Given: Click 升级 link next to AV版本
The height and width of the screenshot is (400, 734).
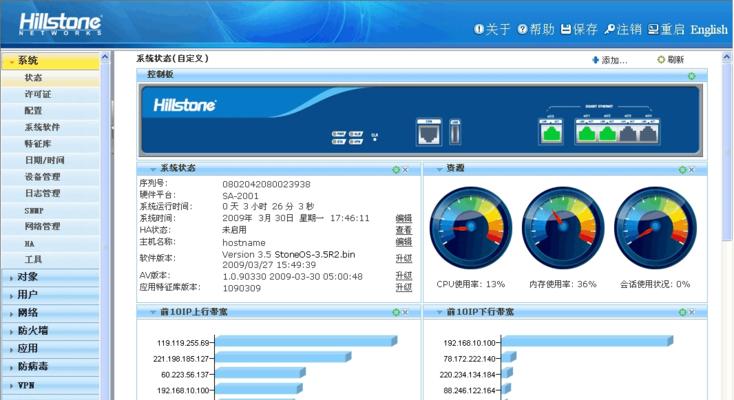Looking at the screenshot, I should [404, 275].
